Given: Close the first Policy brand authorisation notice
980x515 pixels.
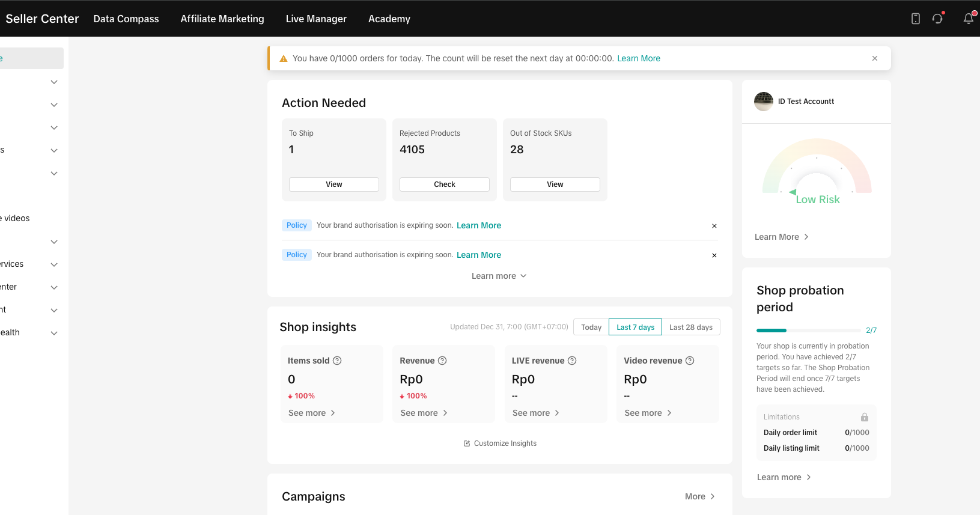Looking at the screenshot, I should [714, 226].
